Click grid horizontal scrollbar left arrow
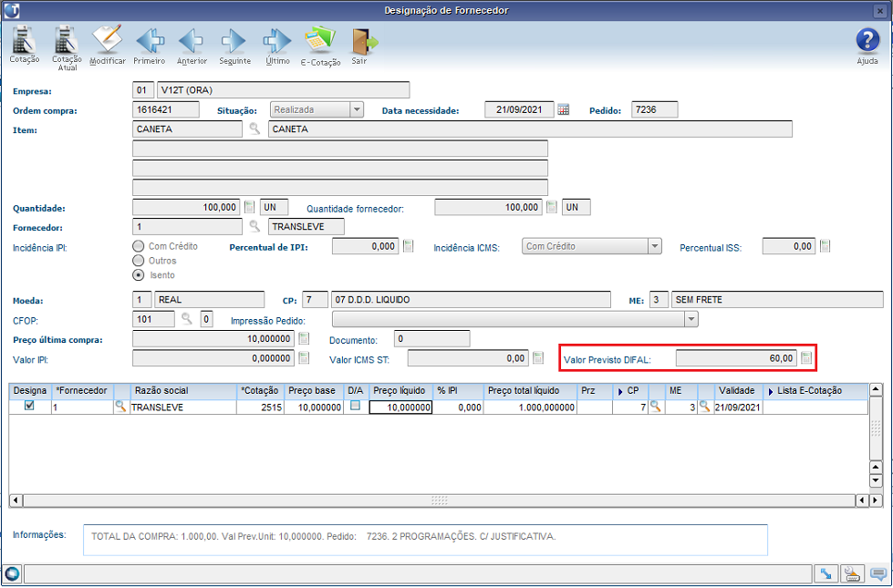Image resolution: width=893 pixels, height=588 pixels. pos(16,500)
